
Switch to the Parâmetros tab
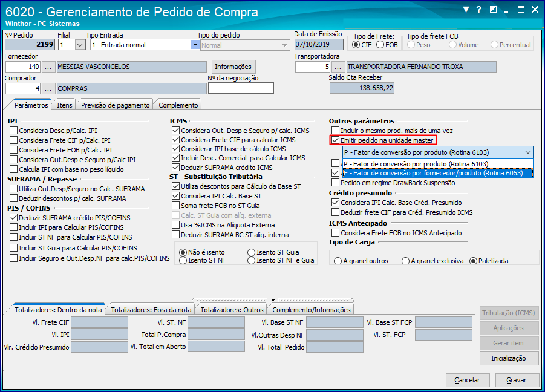31,105
